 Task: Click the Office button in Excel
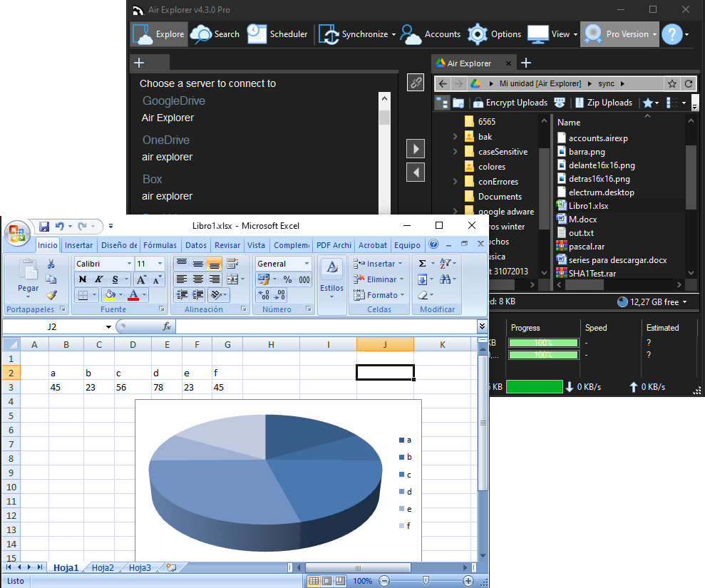[x=17, y=233]
